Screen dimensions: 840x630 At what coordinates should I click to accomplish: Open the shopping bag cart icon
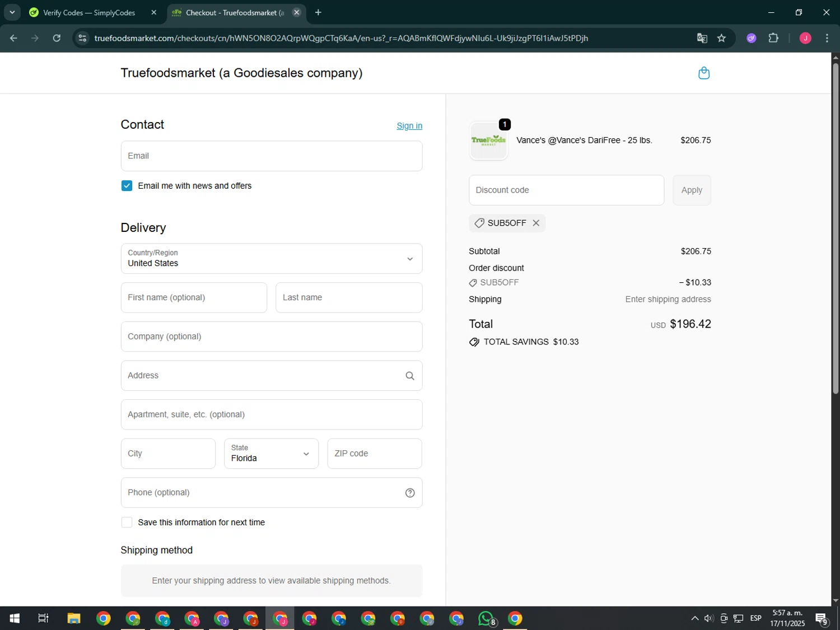tap(704, 73)
